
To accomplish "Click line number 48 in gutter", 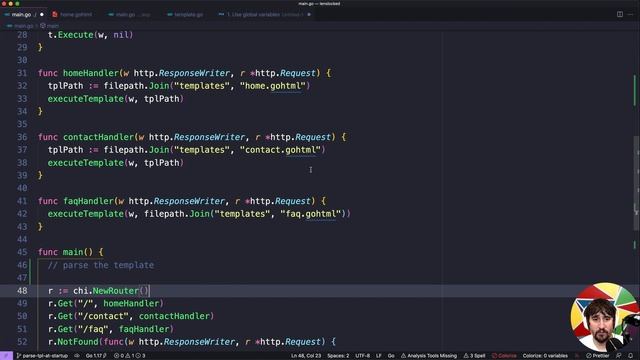I will point(22,291).
